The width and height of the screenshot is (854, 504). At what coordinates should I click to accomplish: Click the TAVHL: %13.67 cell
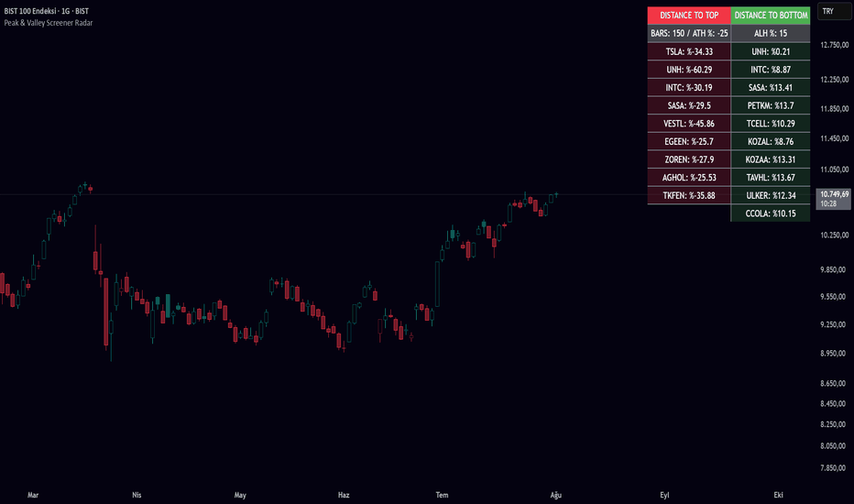coord(771,177)
